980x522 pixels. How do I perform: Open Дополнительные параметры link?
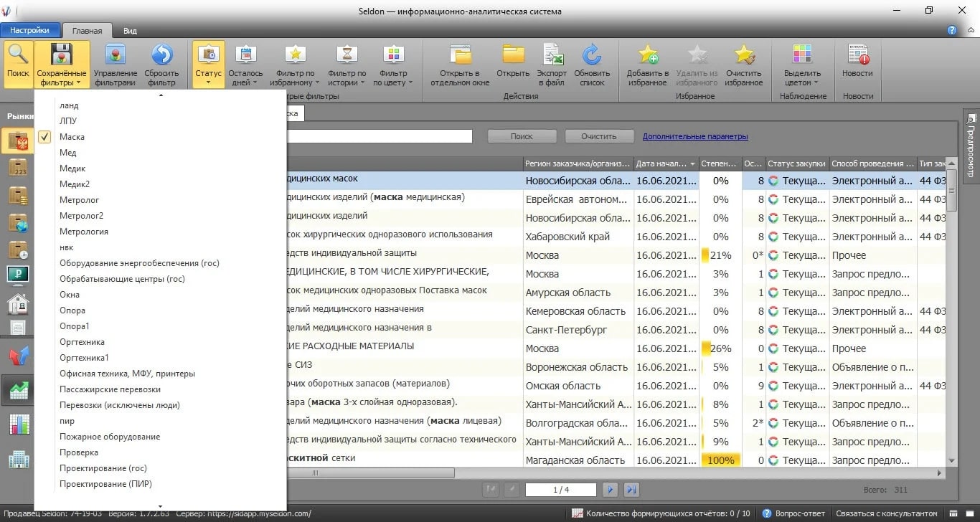tap(695, 136)
